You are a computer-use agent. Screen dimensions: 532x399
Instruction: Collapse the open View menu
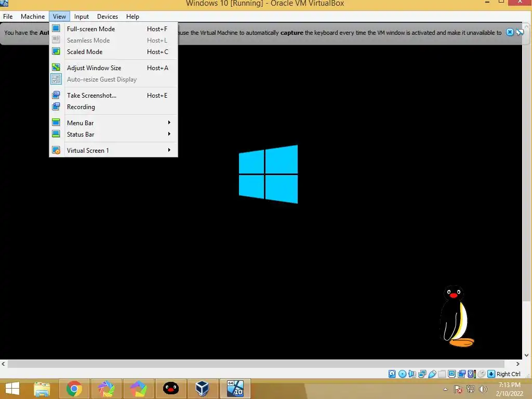[x=59, y=16]
